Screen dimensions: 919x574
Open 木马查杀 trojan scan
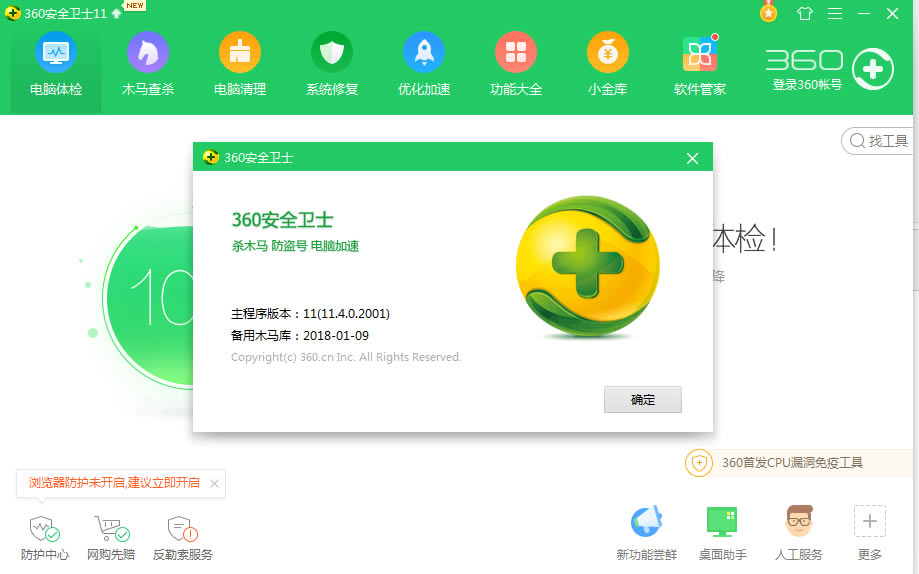pos(148,65)
